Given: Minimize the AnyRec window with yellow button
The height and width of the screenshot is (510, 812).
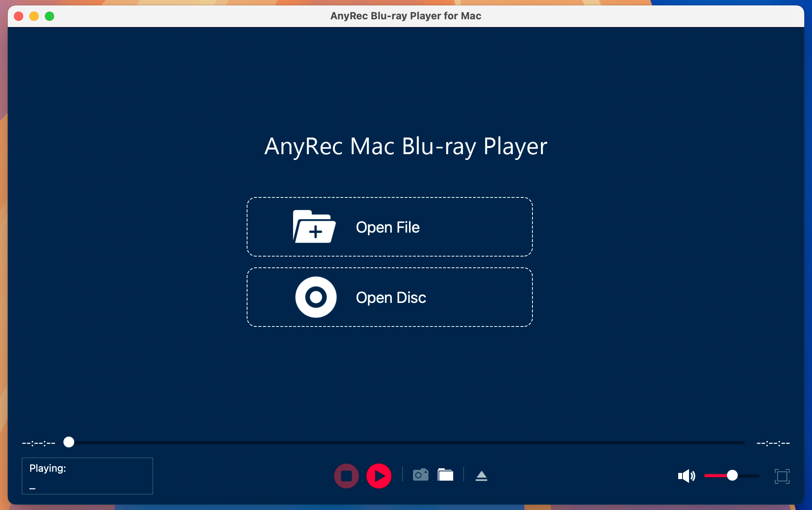Looking at the screenshot, I should [34, 16].
